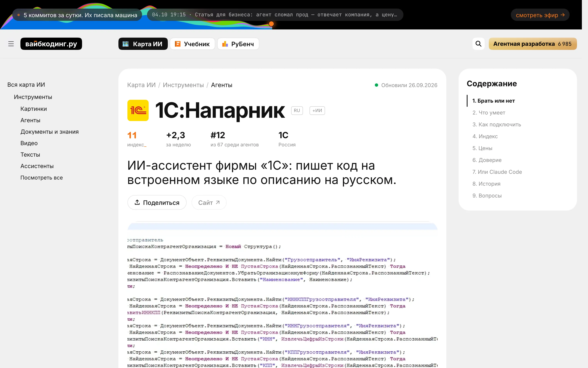Click the orange dot on the wave timeline

pyautogui.click(x=271, y=24)
